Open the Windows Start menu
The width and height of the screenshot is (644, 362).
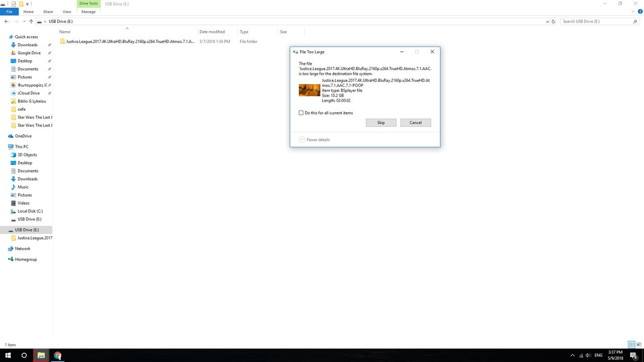8,355
